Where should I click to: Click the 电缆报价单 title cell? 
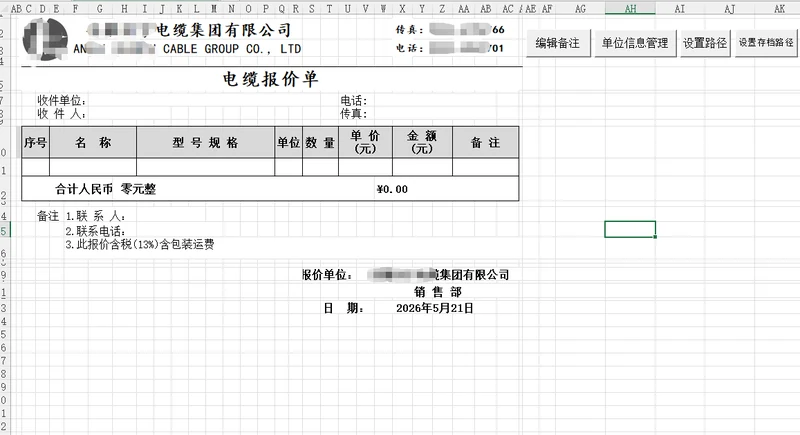[x=270, y=79]
